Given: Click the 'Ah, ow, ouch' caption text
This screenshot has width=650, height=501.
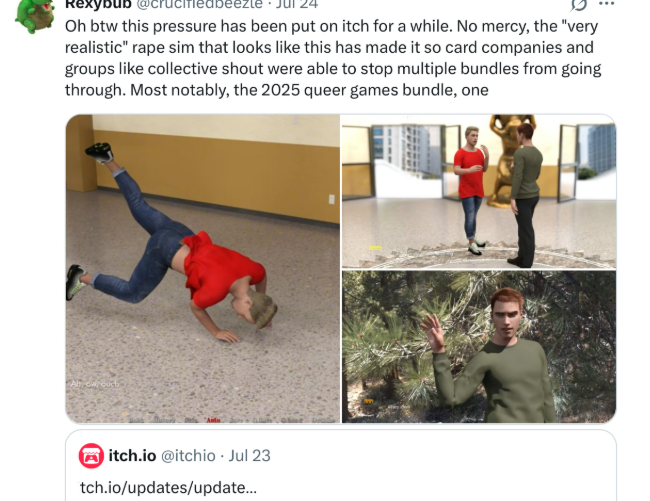Looking at the screenshot, I should [95, 384].
